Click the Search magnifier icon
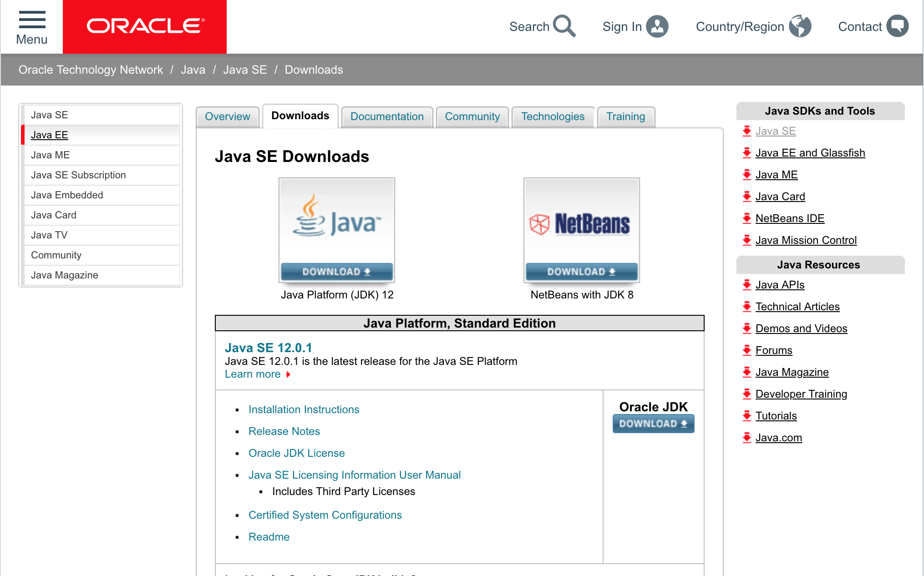This screenshot has width=924, height=576. click(564, 26)
